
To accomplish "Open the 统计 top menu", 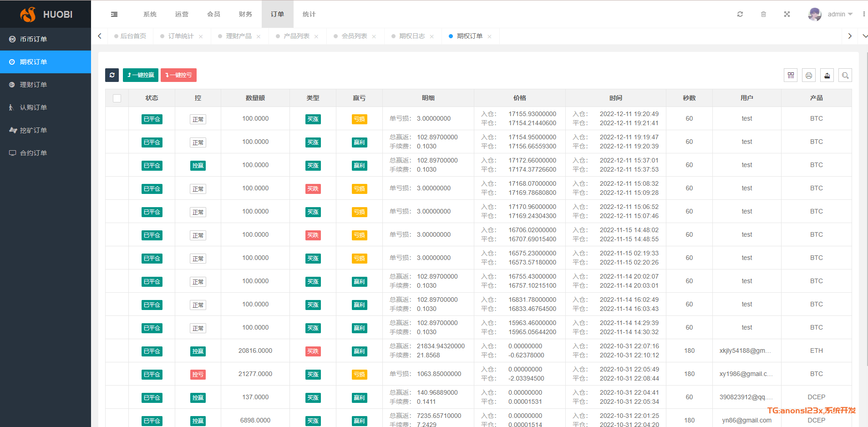I will coord(309,14).
